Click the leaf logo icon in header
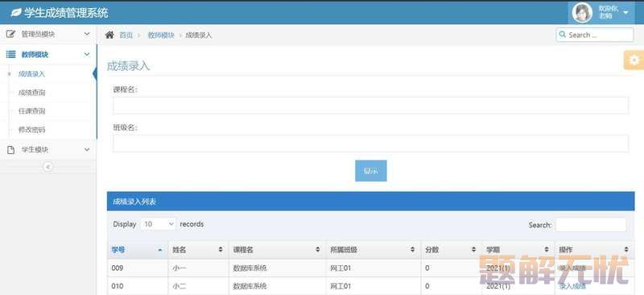 (x=16, y=13)
